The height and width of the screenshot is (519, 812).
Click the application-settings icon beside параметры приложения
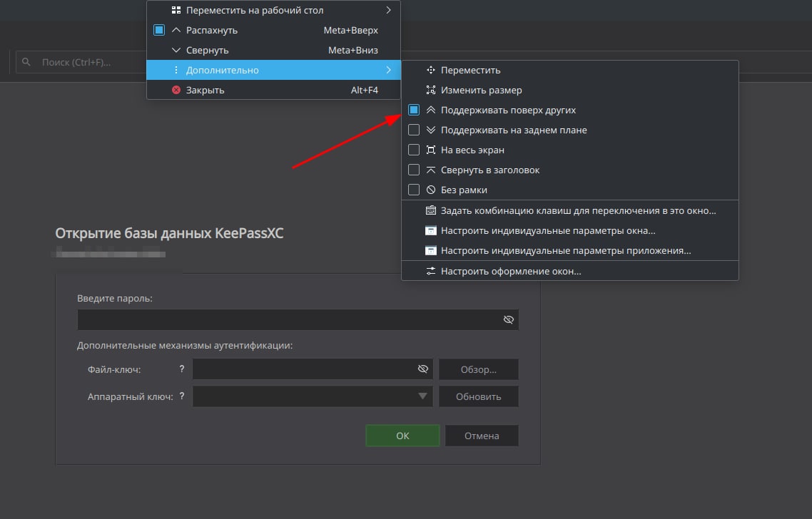431,250
